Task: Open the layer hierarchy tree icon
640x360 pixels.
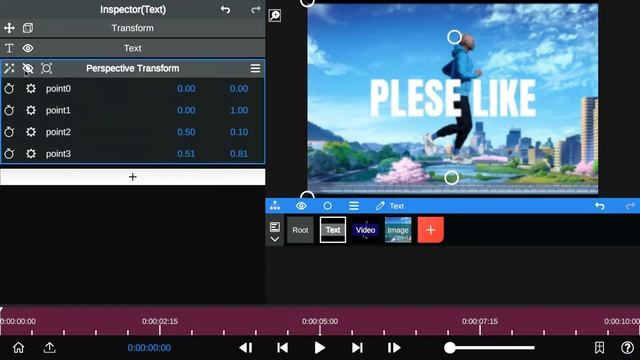Action: pos(275,206)
